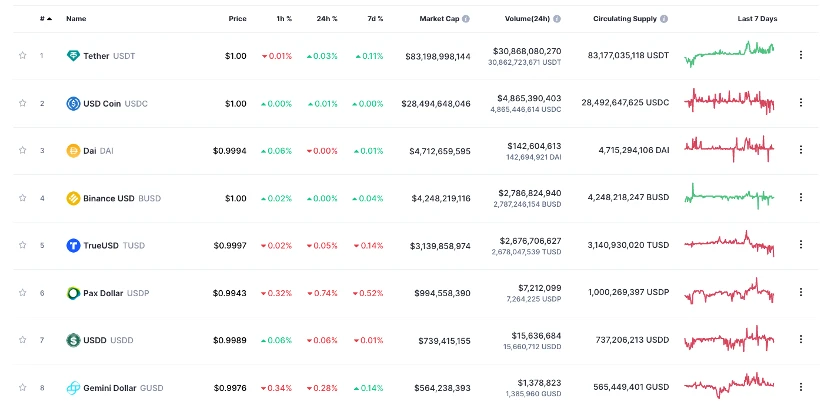Viewport: 832px width, 412px height.
Task: Add Tether to watchlist star
Action: [22, 56]
